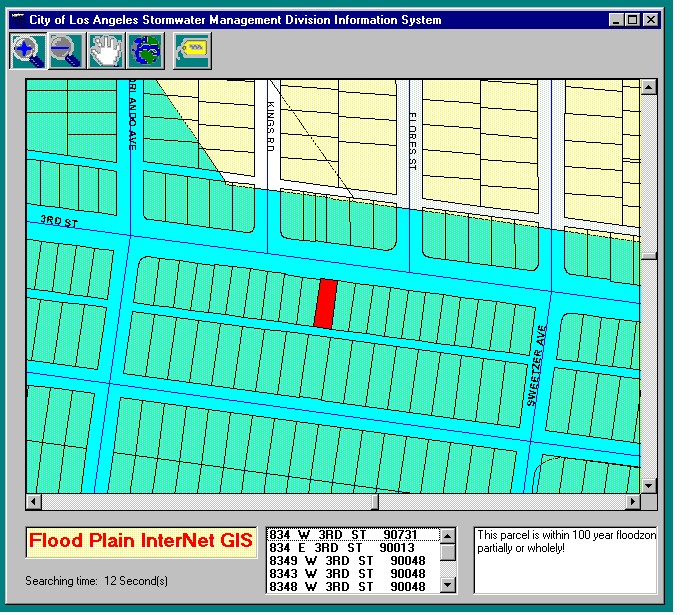Click the red highlighted parcel on map

click(326, 304)
